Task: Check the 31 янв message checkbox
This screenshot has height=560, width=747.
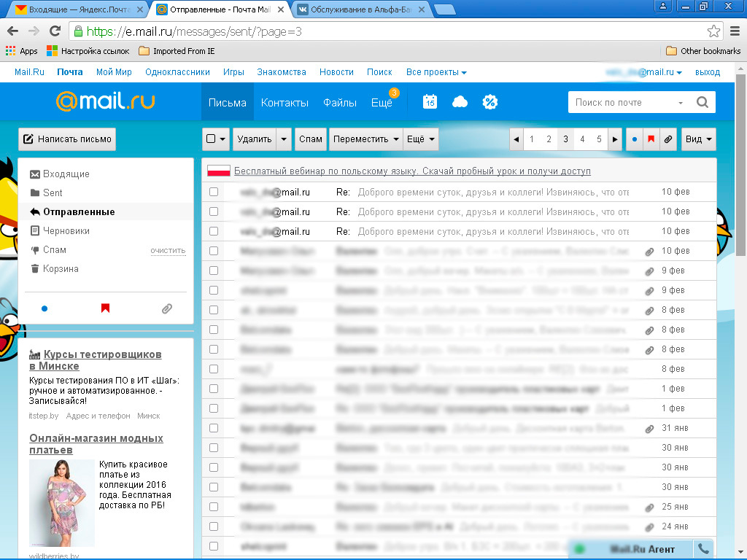Action: (x=214, y=427)
